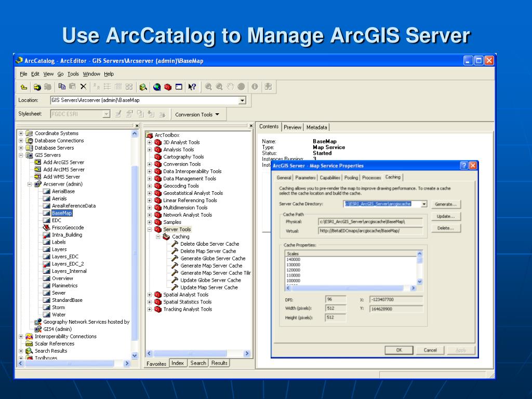
Task: Open the Tools menu
Action: pos(73,74)
